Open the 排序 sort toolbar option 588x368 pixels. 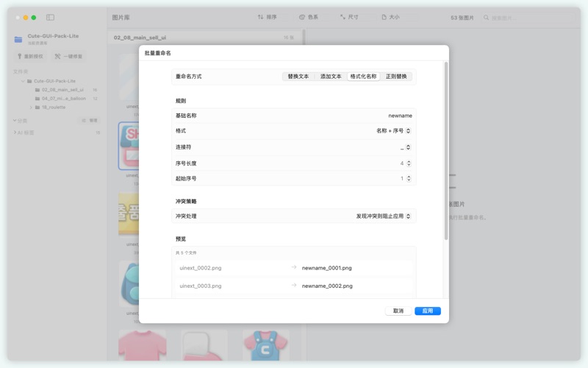[267, 17]
